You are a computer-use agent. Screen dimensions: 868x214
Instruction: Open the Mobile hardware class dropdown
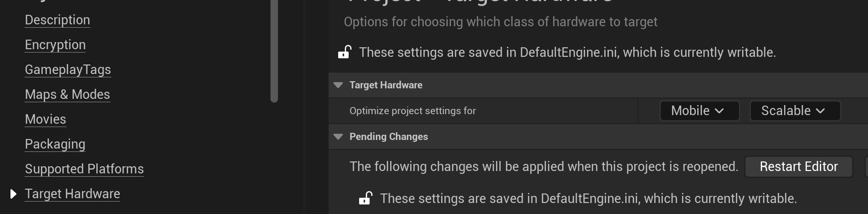[699, 111]
